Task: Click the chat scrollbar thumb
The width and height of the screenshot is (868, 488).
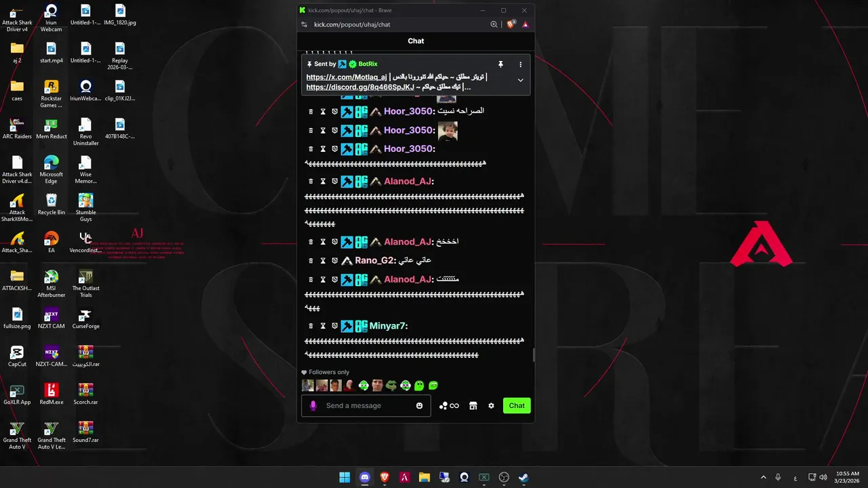Action: (533, 355)
